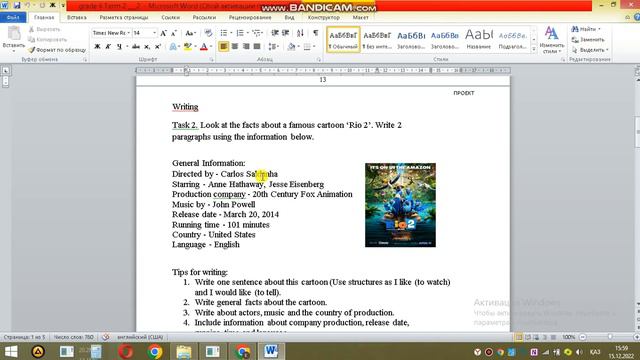Screen dimensions: 640x360
Task: Apply strikethrough formatting
Action: [136, 47]
